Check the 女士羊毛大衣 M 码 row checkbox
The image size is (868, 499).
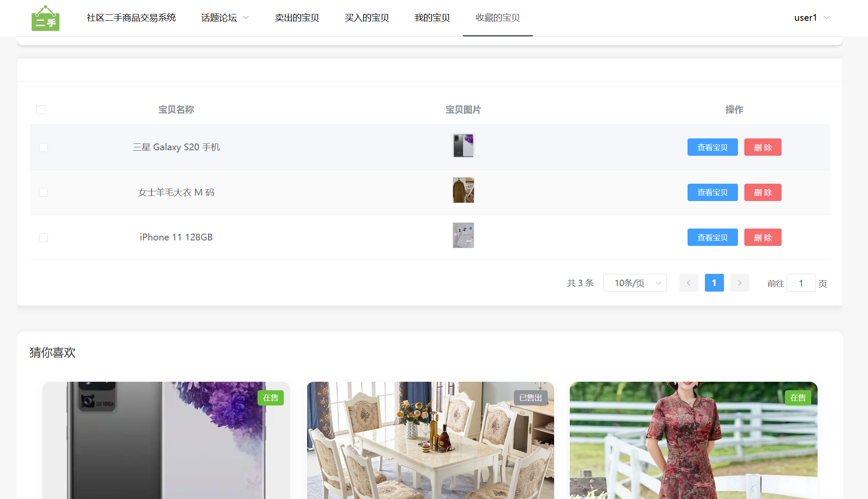[x=43, y=193]
